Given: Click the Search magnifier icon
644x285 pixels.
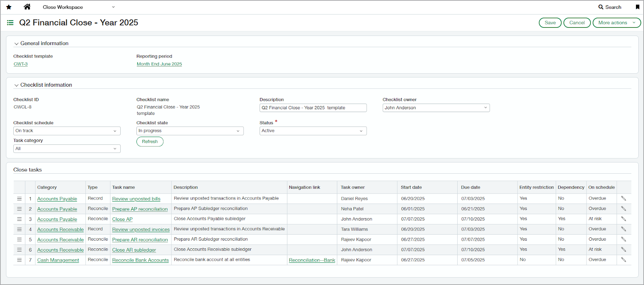Looking at the screenshot, I should click(601, 7).
